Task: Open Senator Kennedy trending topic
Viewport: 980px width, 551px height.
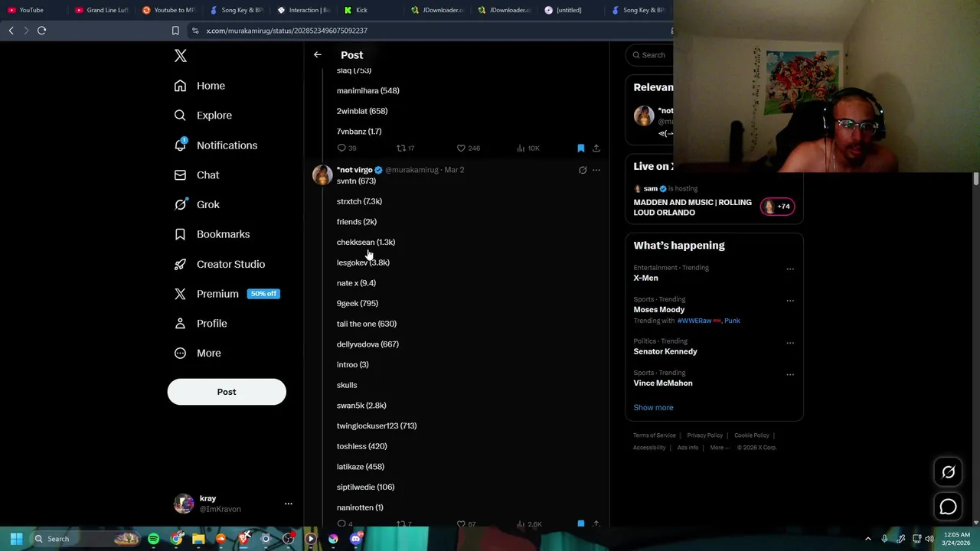Action: (665, 351)
